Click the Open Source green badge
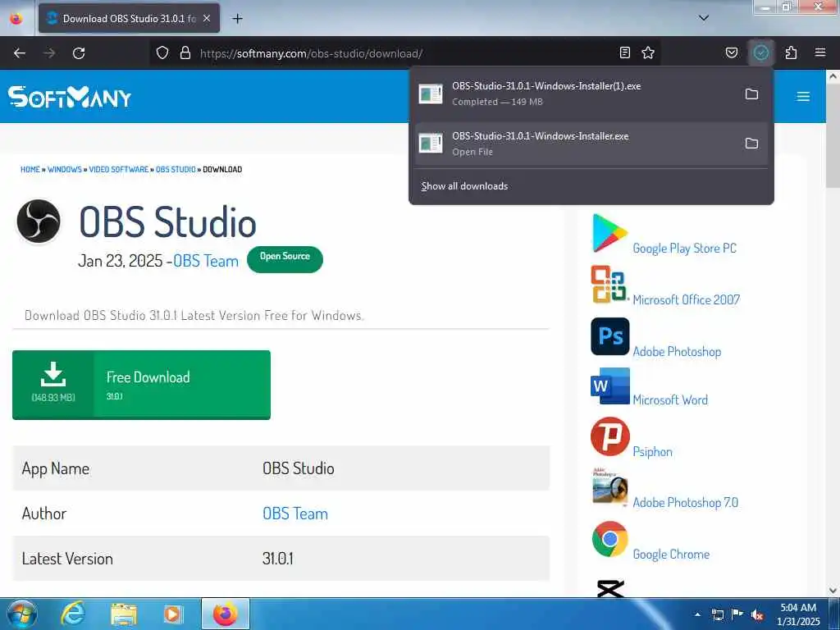 pyautogui.click(x=285, y=259)
